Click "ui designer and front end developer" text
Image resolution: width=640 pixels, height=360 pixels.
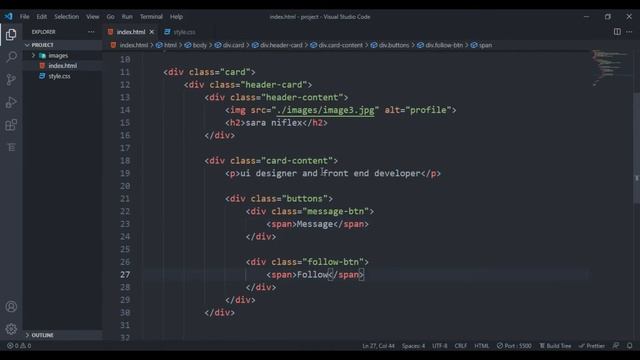(x=330, y=173)
